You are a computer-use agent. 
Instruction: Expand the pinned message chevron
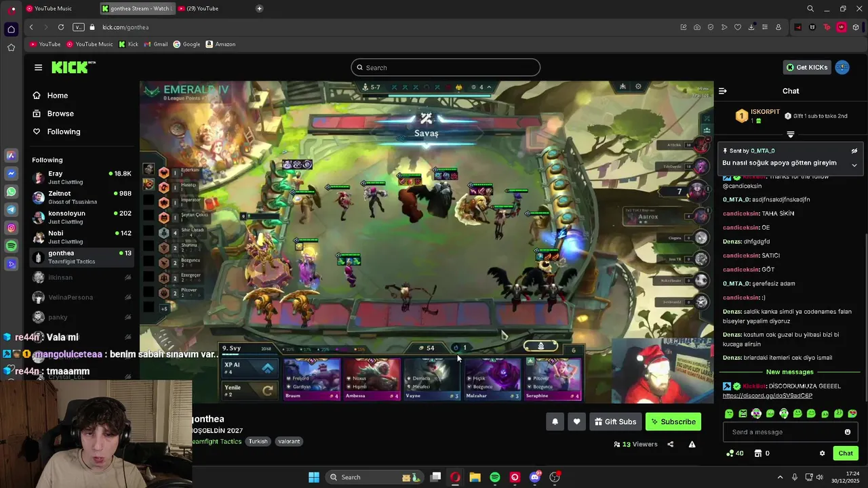(x=854, y=165)
